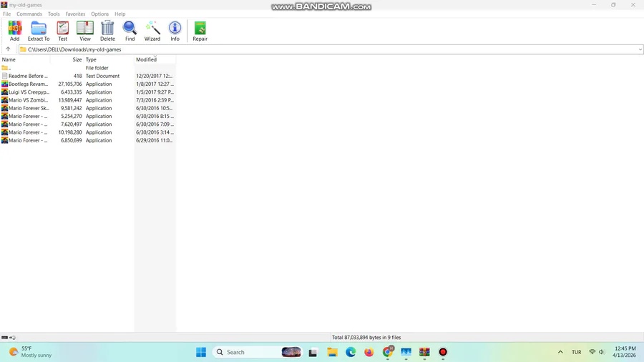Screen dimensions: 644x362
Task: Open the File menu
Action: pyautogui.click(x=6, y=14)
